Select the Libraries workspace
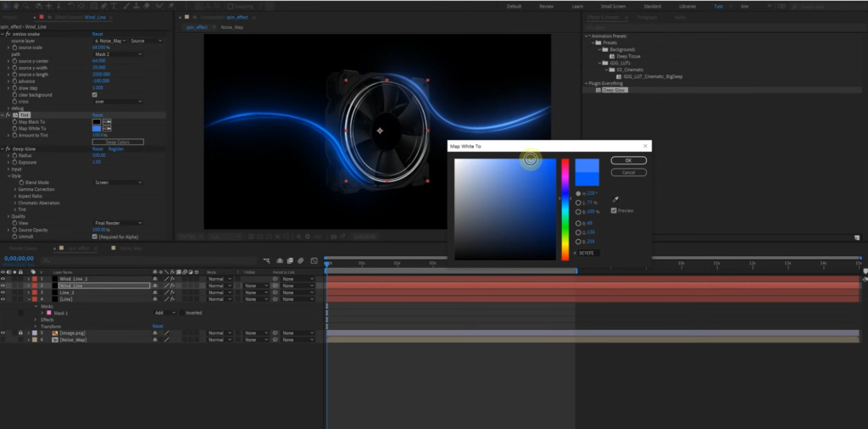 click(688, 6)
